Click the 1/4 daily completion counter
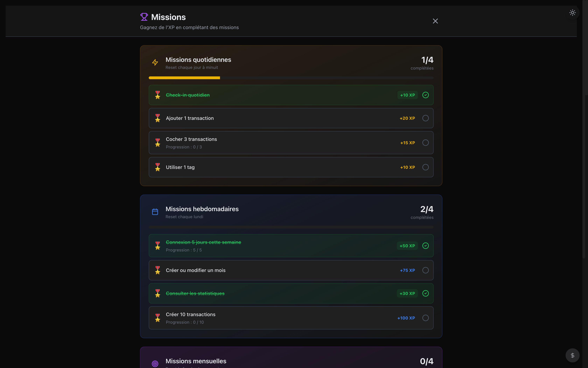The image size is (588, 368). [x=427, y=60]
